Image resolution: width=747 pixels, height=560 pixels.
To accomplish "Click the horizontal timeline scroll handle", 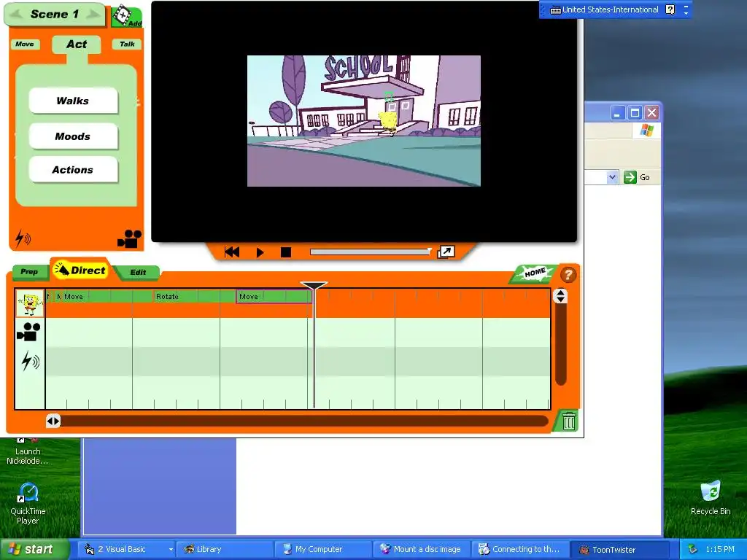I will (53, 421).
